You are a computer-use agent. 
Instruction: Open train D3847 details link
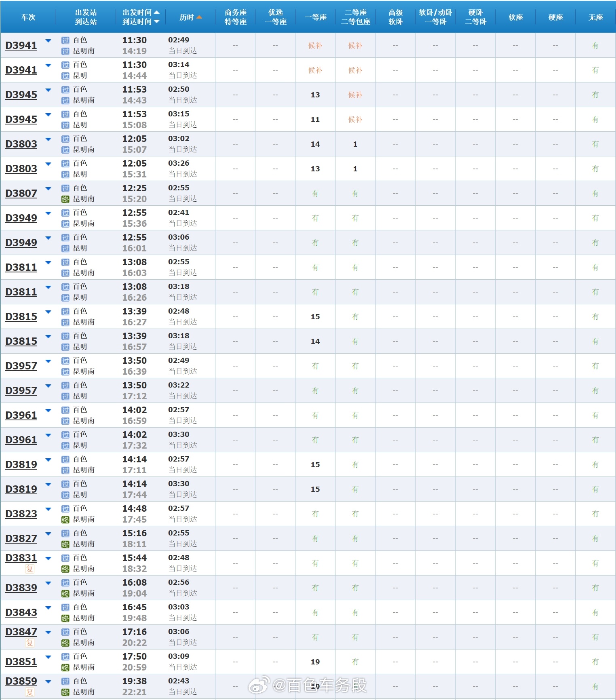(21, 632)
